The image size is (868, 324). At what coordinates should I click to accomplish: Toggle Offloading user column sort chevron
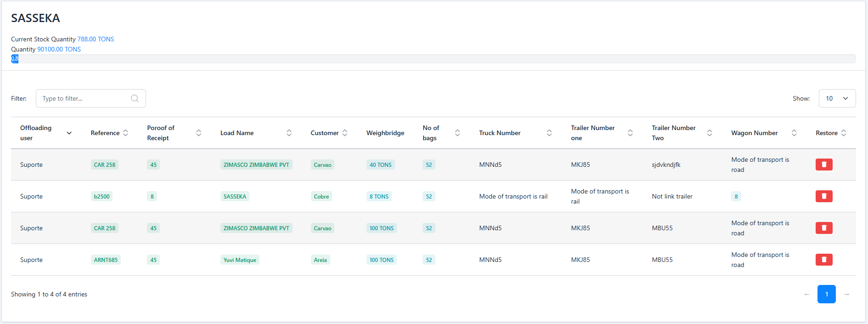[69, 133]
